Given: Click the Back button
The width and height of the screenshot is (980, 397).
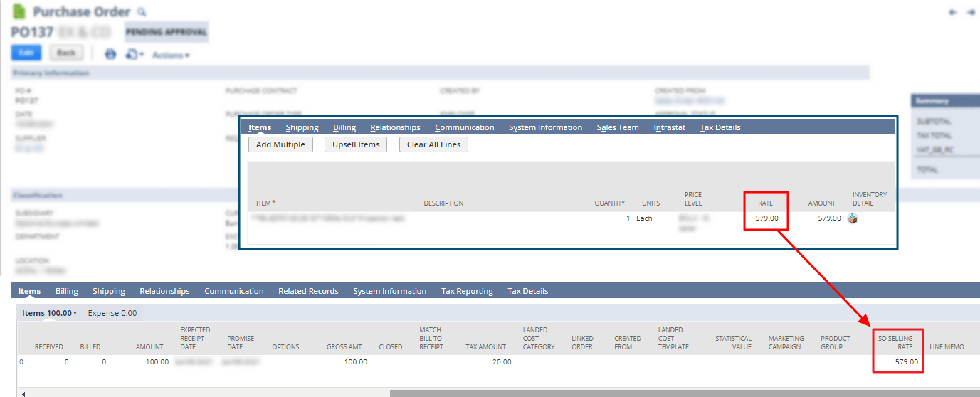Looking at the screenshot, I should 66,53.
